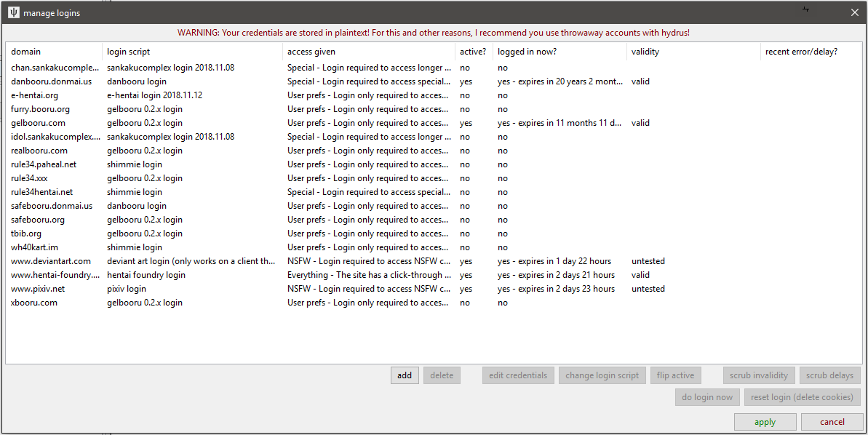Screen dimensions: 868x435
Task: Select the www.pixiv.net row
Action: pos(434,289)
